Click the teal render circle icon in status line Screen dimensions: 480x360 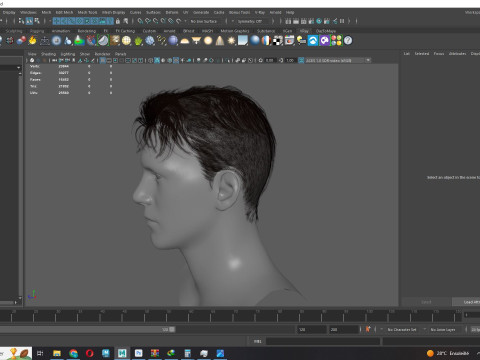click(x=319, y=21)
